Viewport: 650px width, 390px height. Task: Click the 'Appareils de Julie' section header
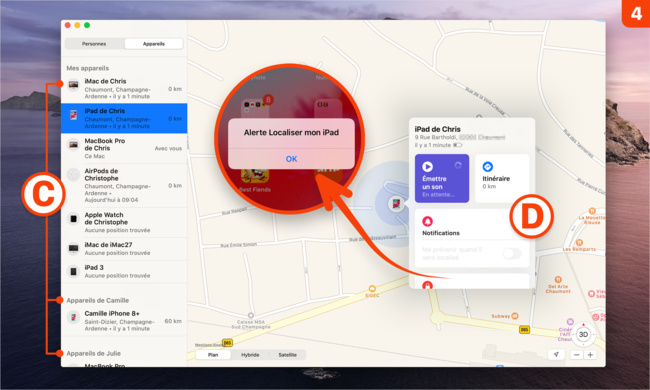coord(93,354)
